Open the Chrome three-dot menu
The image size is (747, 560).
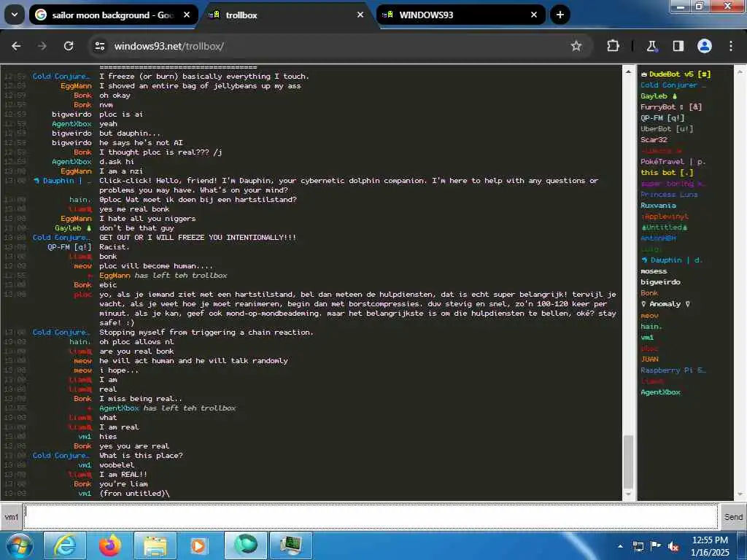[731, 46]
